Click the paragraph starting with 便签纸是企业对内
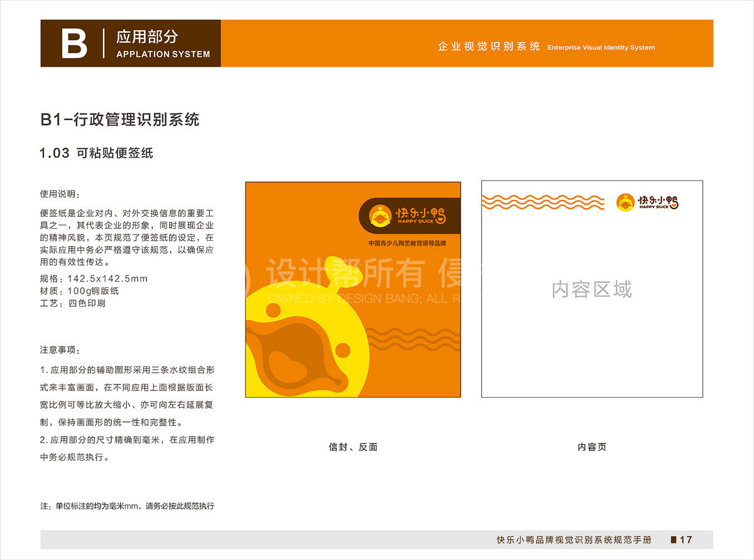Image resolution: width=754 pixels, height=560 pixels. 127,238
